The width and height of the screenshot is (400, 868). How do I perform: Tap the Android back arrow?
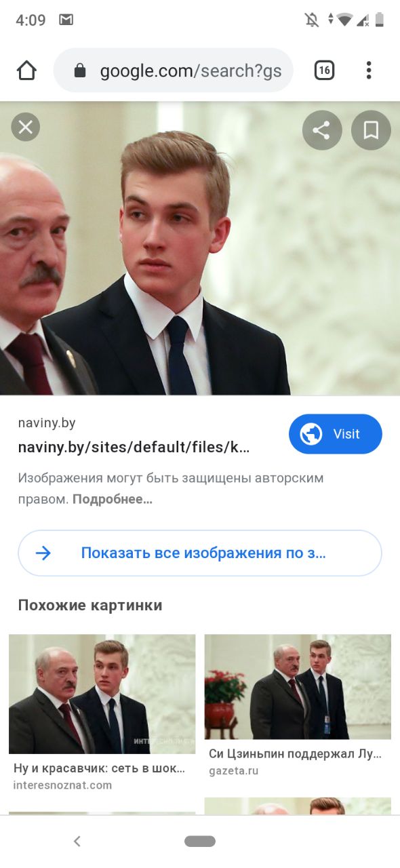pyautogui.click(x=77, y=842)
